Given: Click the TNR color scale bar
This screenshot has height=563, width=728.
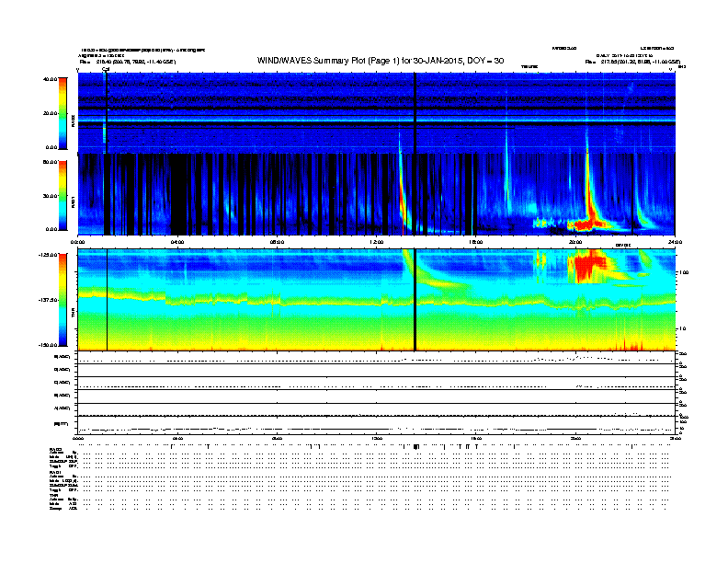Looking at the screenshot, I should tap(63, 300).
